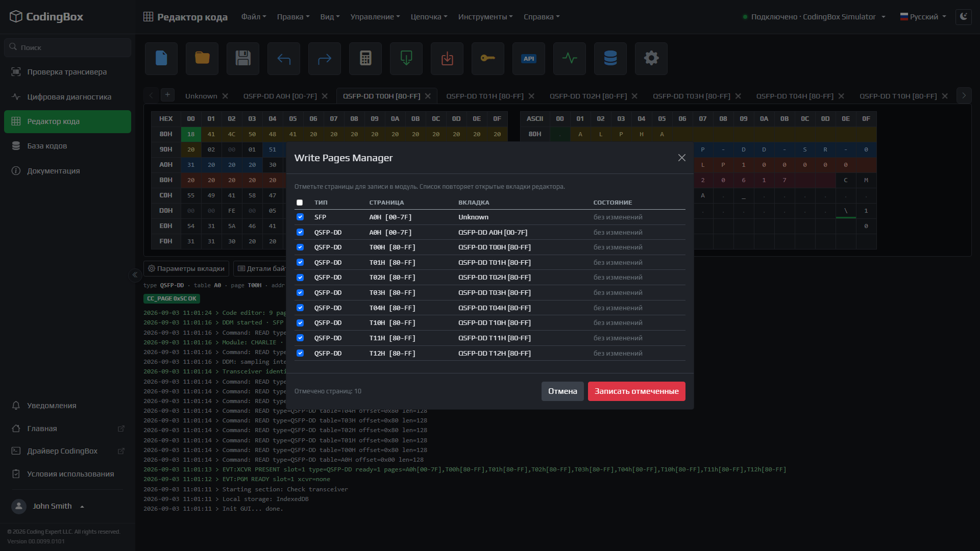Click the connection status dropdown

[x=814, y=17]
